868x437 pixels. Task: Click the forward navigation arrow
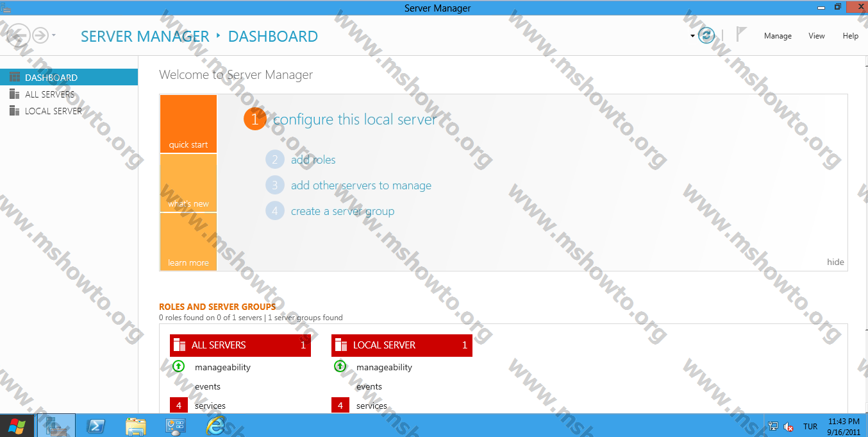(x=40, y=35)
